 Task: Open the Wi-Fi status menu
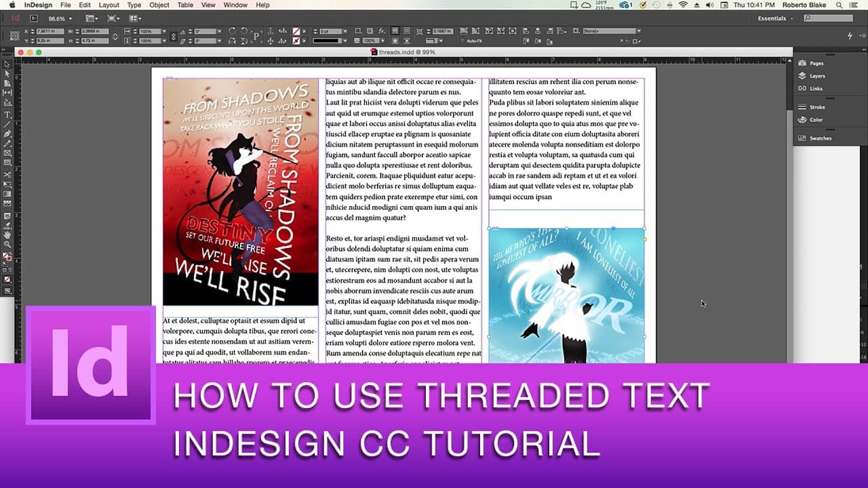[x=682, y=5]
